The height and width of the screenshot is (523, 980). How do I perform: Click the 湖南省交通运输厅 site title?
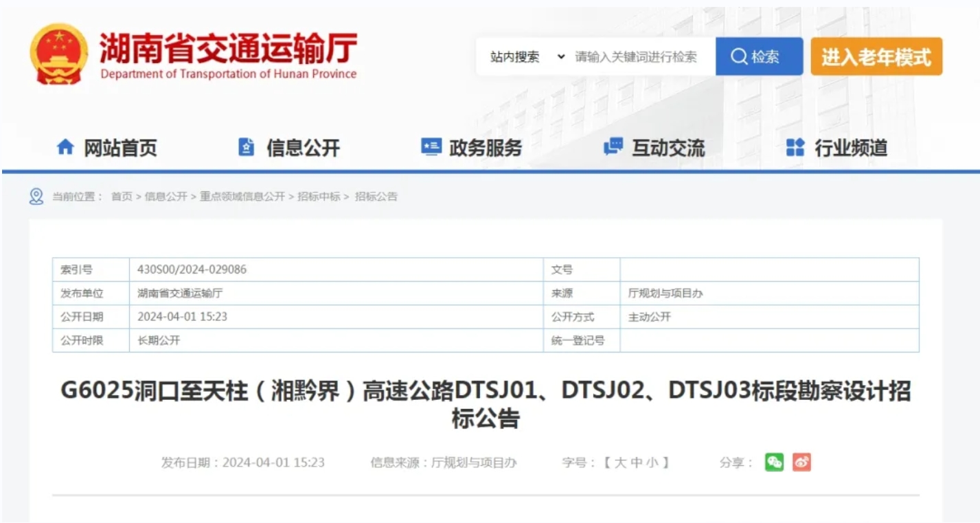click(x=228, y=48)
